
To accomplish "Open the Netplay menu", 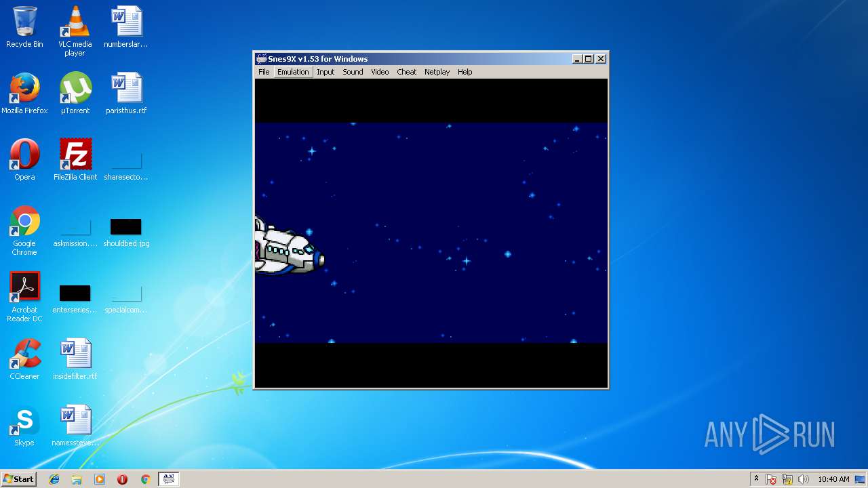I will pos(437,72).
